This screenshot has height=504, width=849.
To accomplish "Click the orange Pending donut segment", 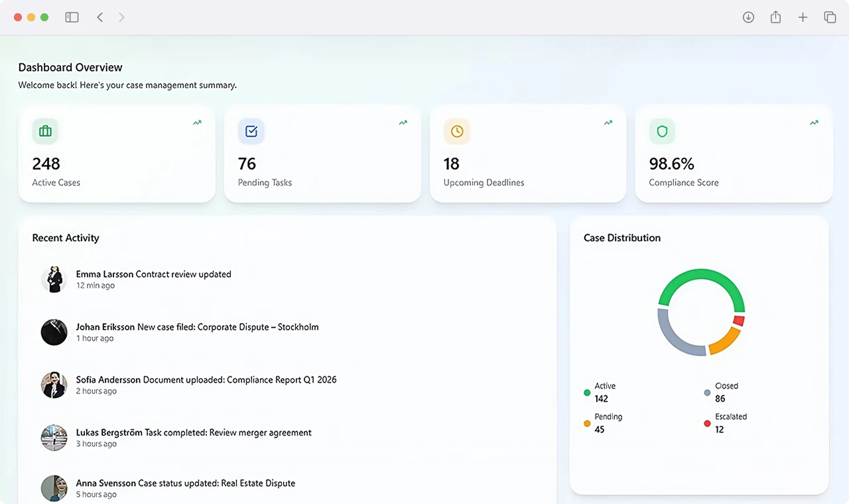I will coord(727,342).
